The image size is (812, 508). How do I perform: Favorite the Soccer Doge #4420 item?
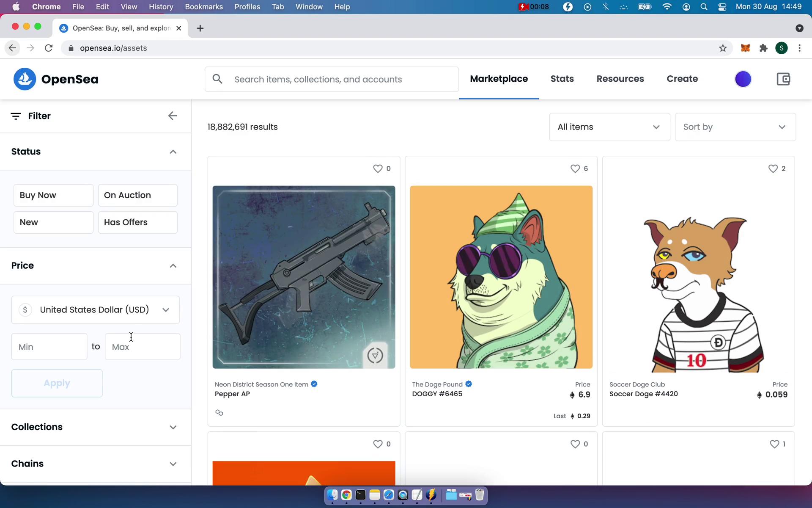(x=772, y=168)
